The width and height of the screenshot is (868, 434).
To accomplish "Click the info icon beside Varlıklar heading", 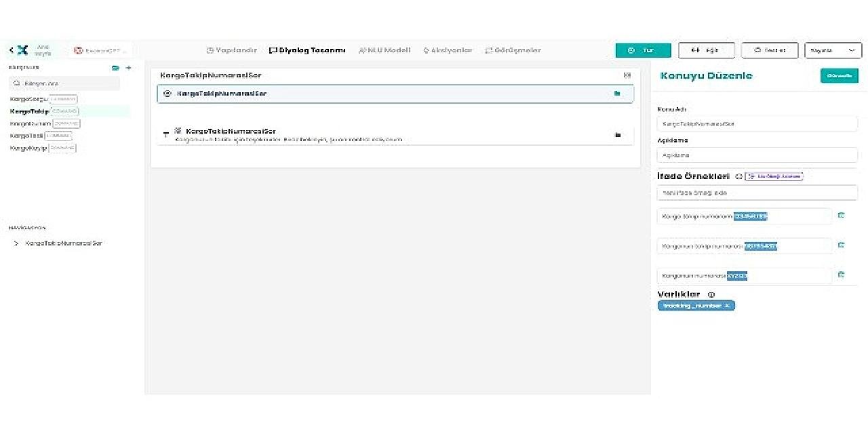I will [711, 295].
